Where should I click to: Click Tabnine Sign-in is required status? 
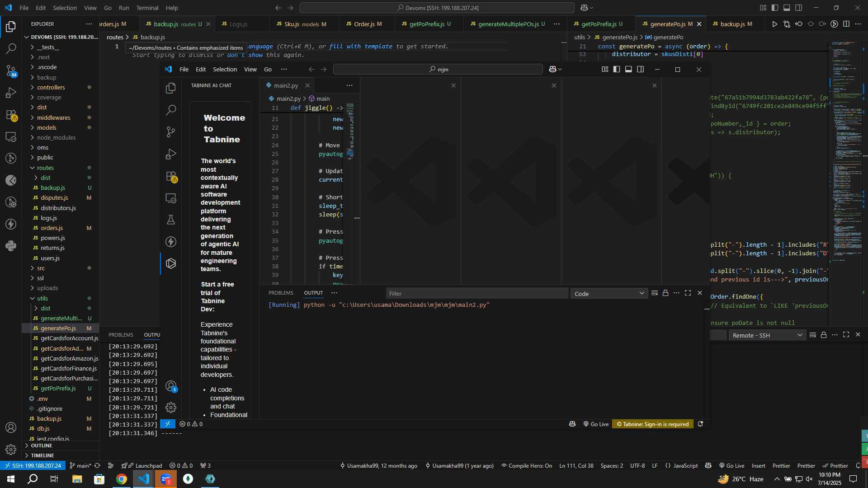pos(653,424)
